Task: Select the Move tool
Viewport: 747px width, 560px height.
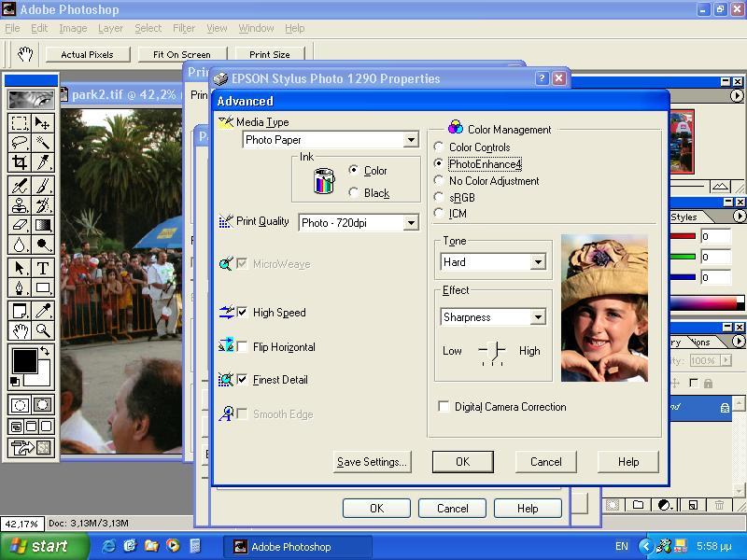Action: (x=42, y=123)
